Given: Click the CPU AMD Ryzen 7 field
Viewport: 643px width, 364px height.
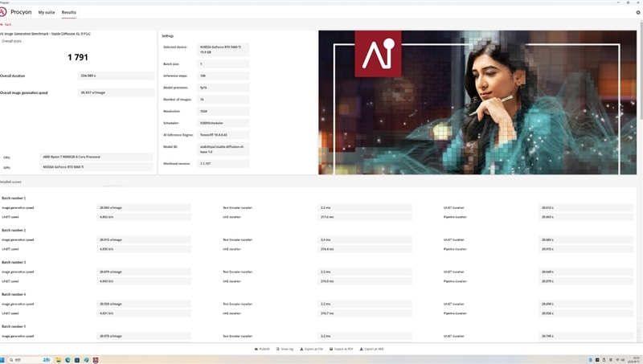Looking at the screenshot, I should (x=96, y=157).
